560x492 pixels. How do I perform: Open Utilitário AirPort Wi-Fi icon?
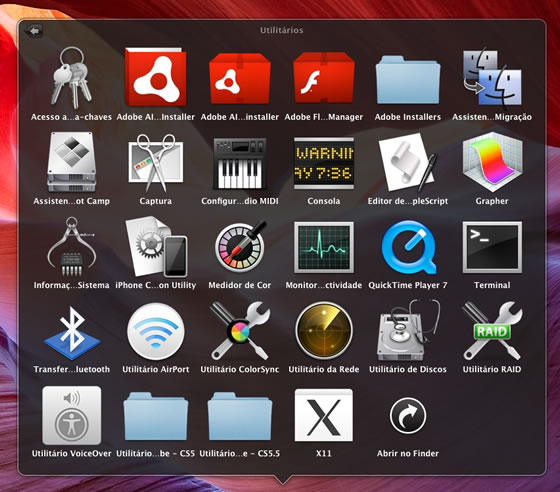point(156,331)
